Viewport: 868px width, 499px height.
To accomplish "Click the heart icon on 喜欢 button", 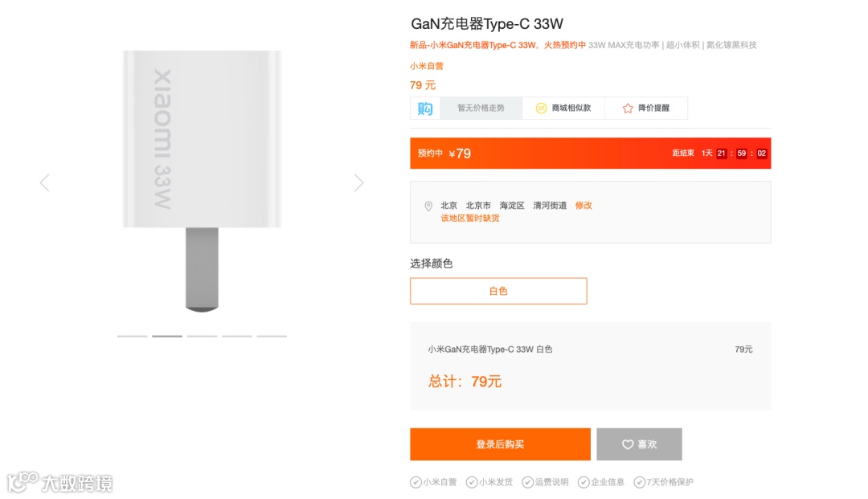I will [627, 444].
